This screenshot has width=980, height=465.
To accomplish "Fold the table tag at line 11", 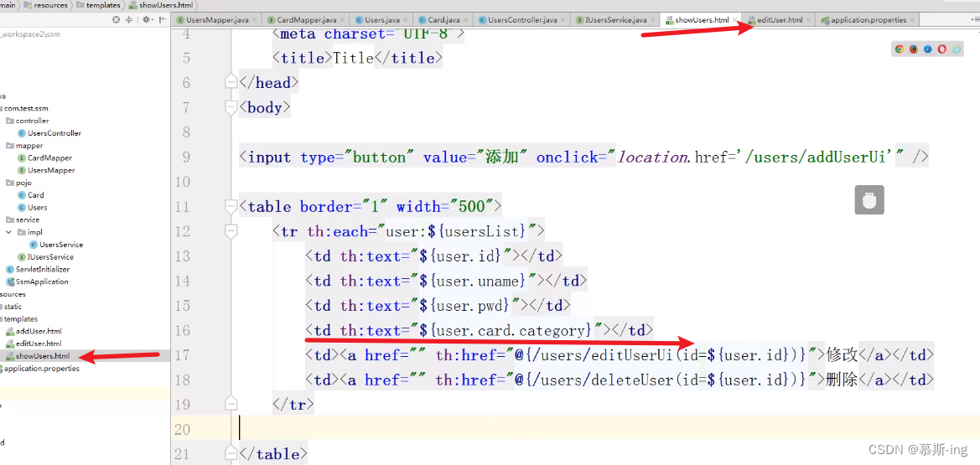I will pyautogui.click(x=231, y=207).
